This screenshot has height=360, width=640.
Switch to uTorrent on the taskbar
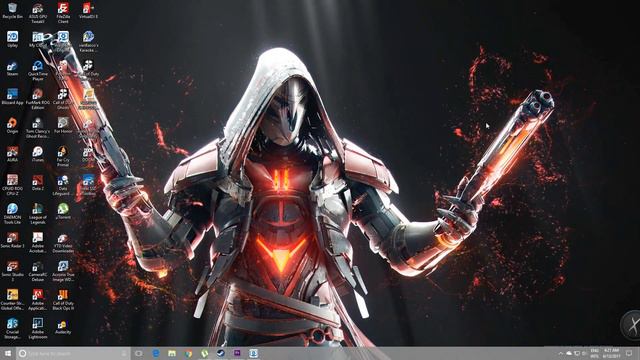point(204,353)
